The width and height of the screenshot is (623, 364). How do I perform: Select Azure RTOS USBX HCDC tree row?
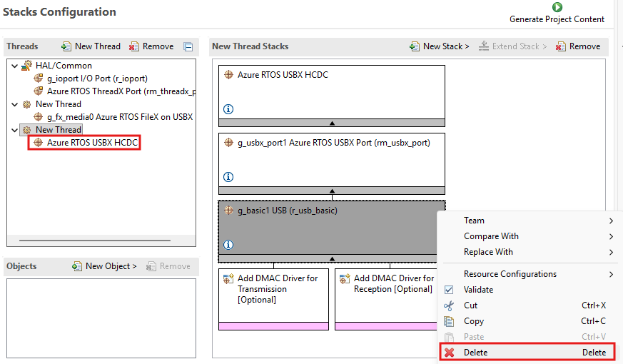point(86,142)
